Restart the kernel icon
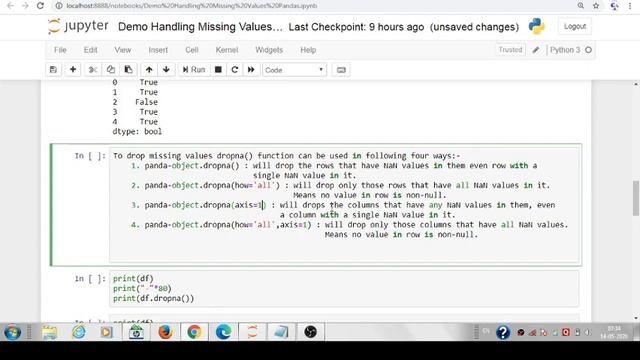Screen dimensions: 640x360 (235, 70)
